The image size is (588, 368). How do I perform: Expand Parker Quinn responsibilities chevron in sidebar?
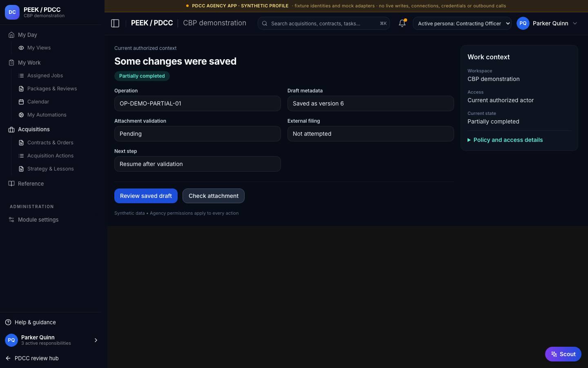pyautogui.click(x=96, y=340)
